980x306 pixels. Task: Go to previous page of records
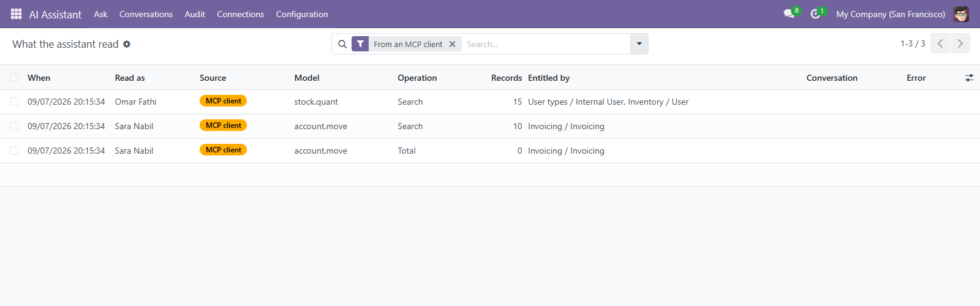click(x=940, y=43)
